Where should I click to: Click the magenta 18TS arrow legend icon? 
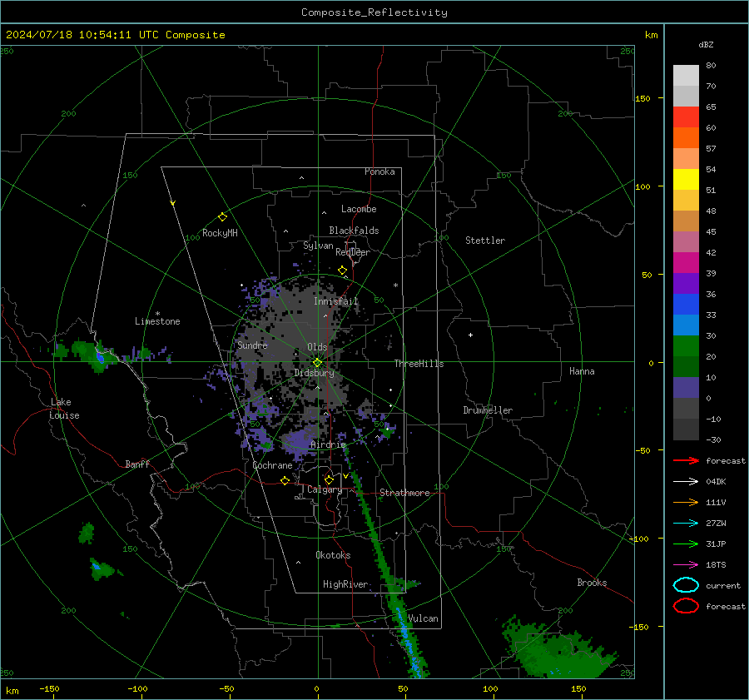(686, 565)
